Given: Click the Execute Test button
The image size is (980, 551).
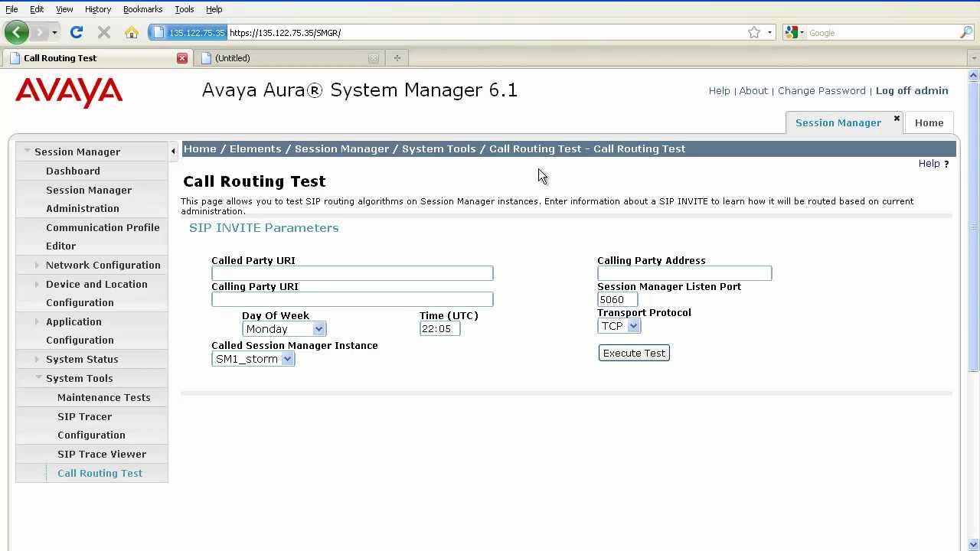Looking at the screenshot, I should (634, 353).
